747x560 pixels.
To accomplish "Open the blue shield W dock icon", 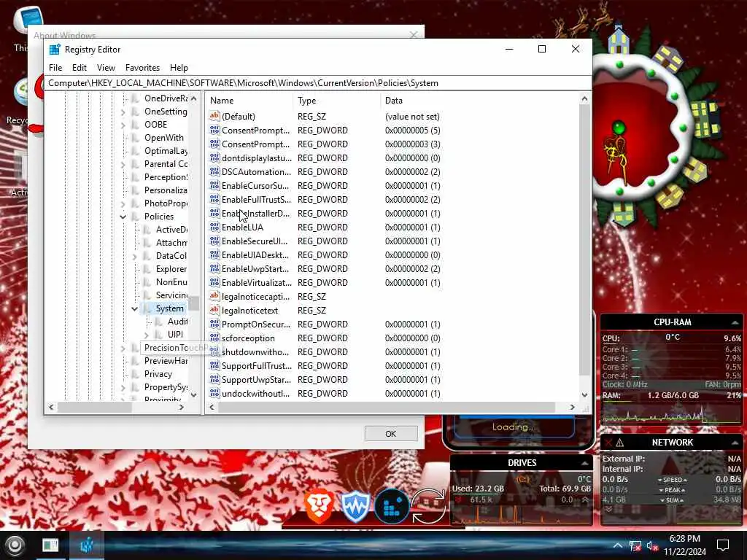I will [x=355, y=507].
